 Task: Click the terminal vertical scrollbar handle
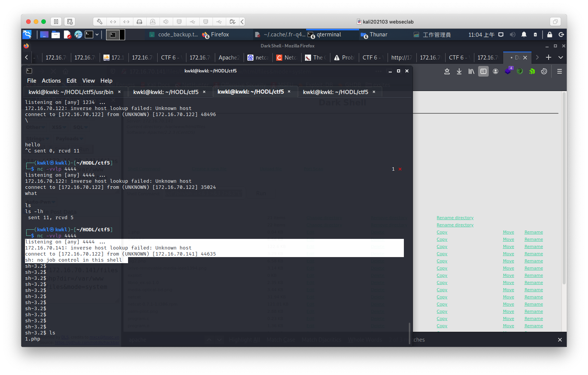(x=409, y=333)
